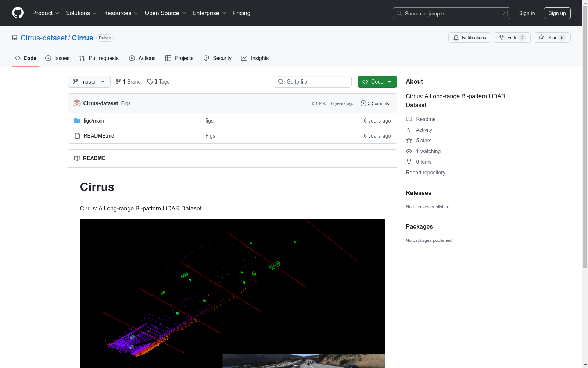
Task: Expand the Open Source menu
Action: 165,13
